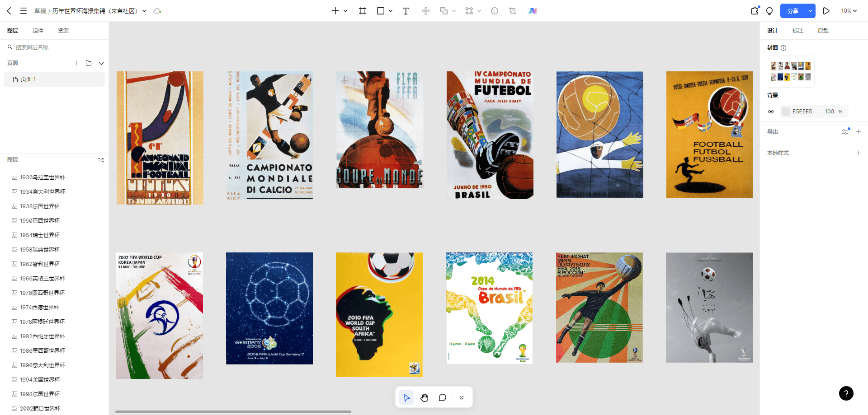Edit the background opacity 100 field
868x415 pixels.
click(x=830, y=112)
